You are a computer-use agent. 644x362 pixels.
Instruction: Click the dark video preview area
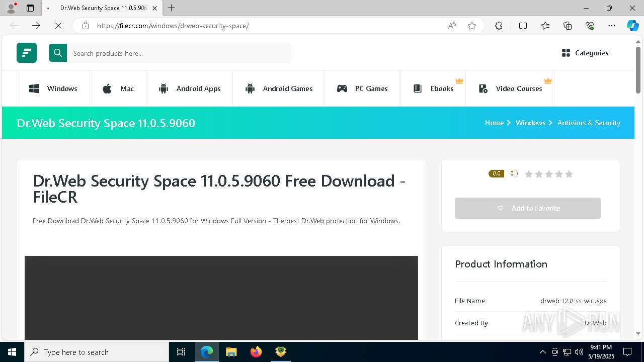coord(221,298)
